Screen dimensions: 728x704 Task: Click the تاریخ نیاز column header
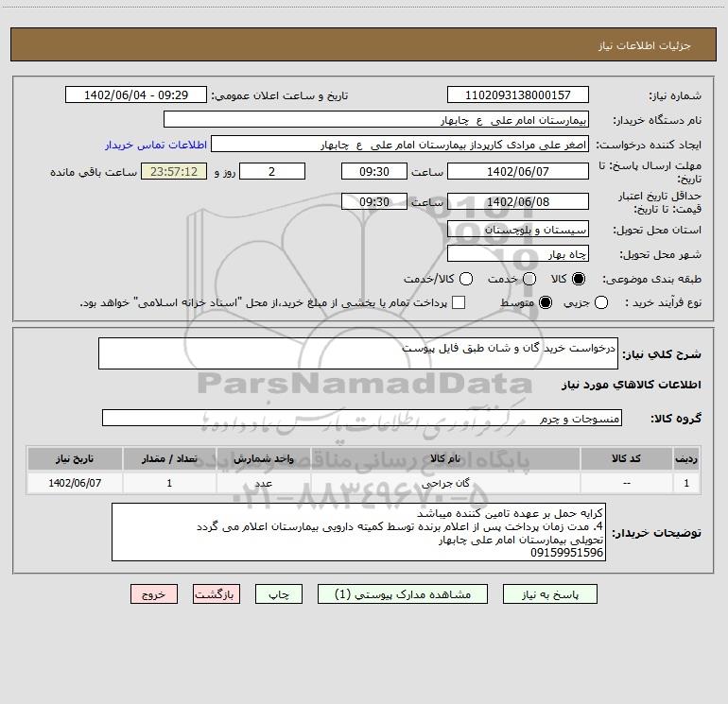(x=75, y=459)
